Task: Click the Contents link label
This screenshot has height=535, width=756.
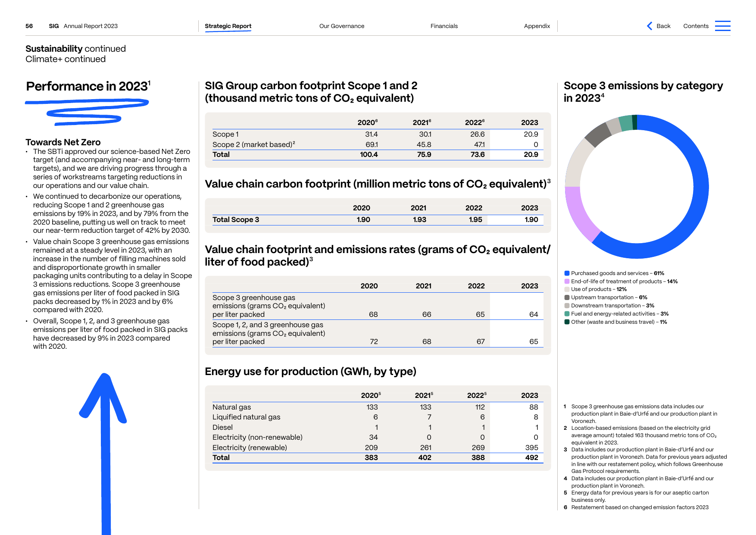Action: click(x=696, y=26)
